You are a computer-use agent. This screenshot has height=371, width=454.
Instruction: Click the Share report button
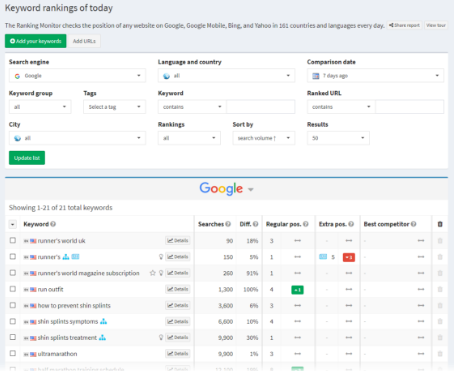[404, 25]
